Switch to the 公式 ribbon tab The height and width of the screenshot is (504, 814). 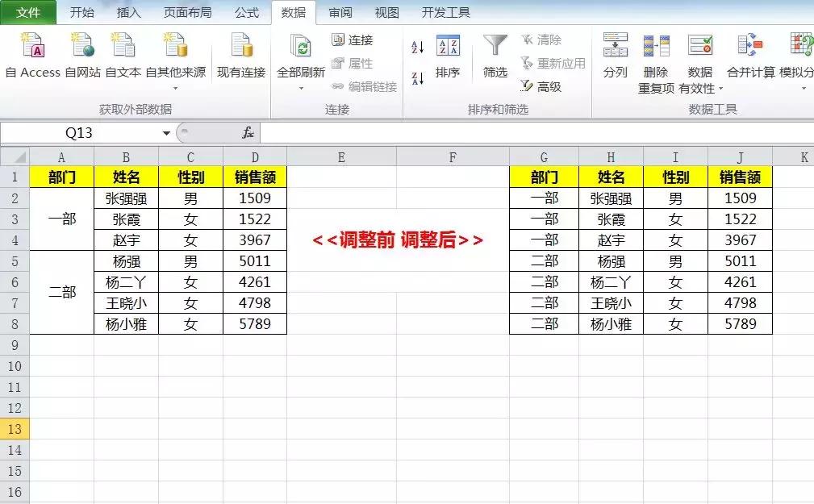pos(246,12)
